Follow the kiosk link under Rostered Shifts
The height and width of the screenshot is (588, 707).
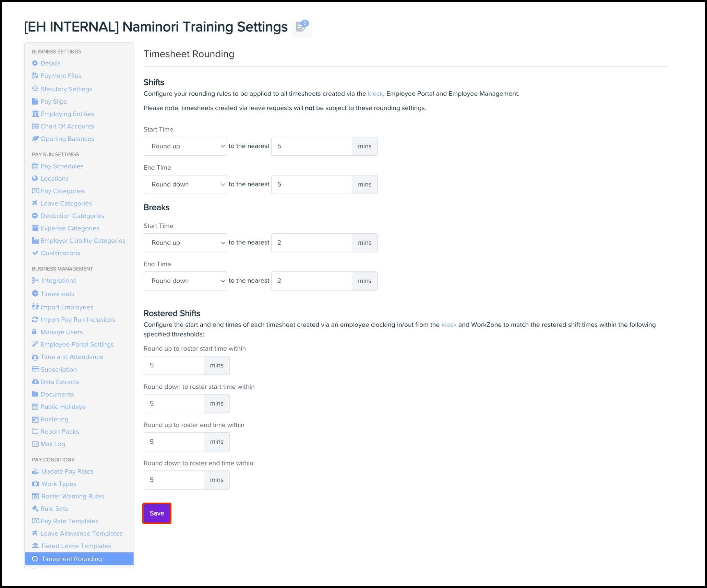[448, 325]
